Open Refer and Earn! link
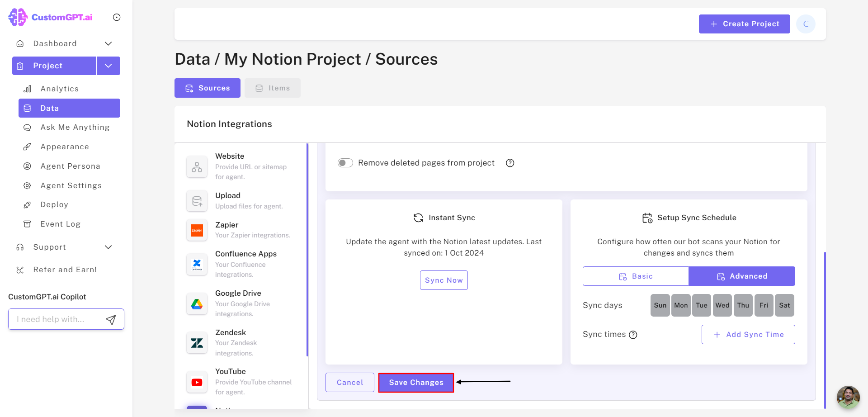 tap(65, 270)
